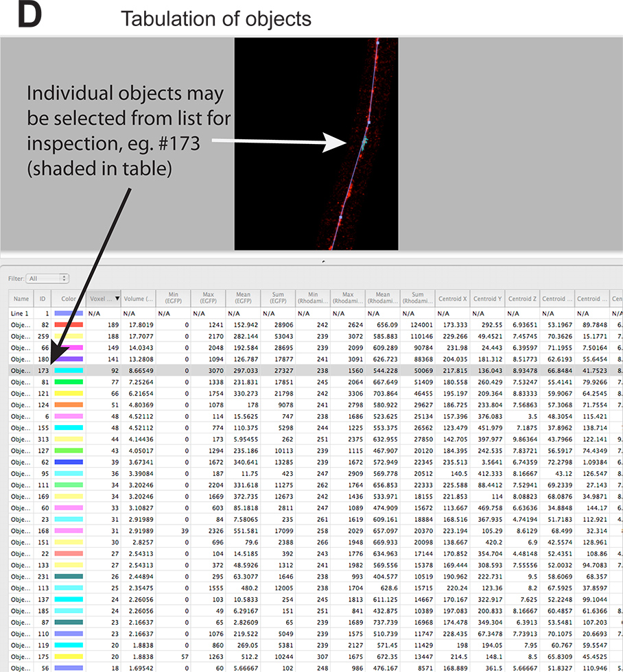The width and height of the screenshot is (623, 672).
Task: Click the Mean (Rhodami... column header
Action: pyautogui.click(x=383, y=298)
